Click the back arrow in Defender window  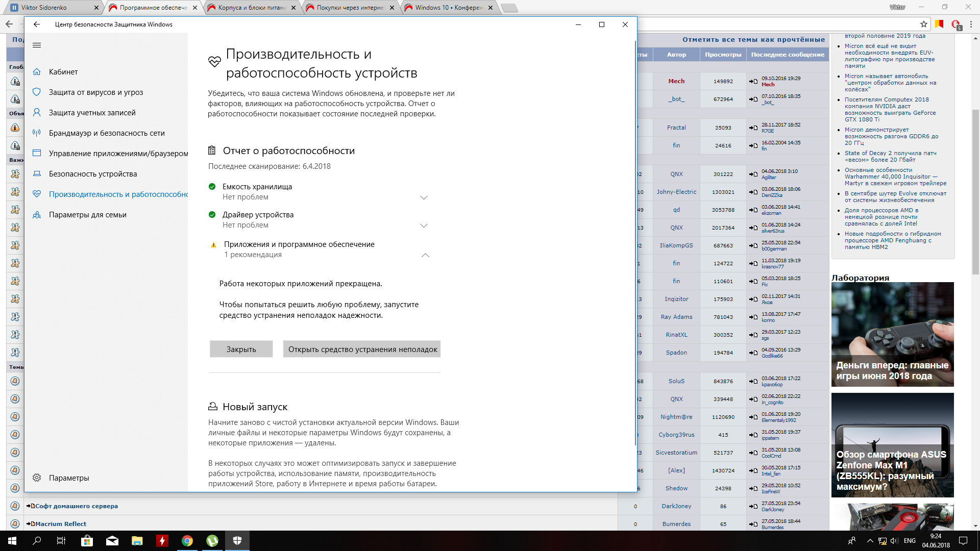click(x=37, y=24)
